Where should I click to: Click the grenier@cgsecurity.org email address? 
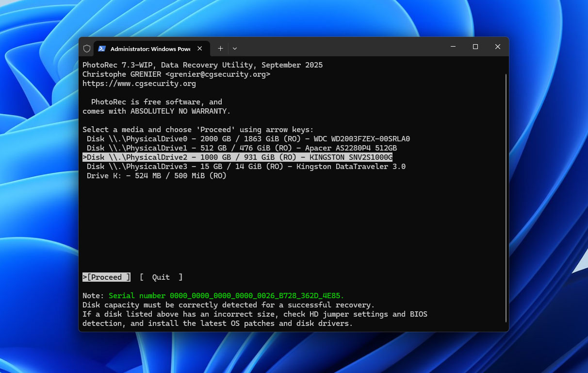click(218, 74)
